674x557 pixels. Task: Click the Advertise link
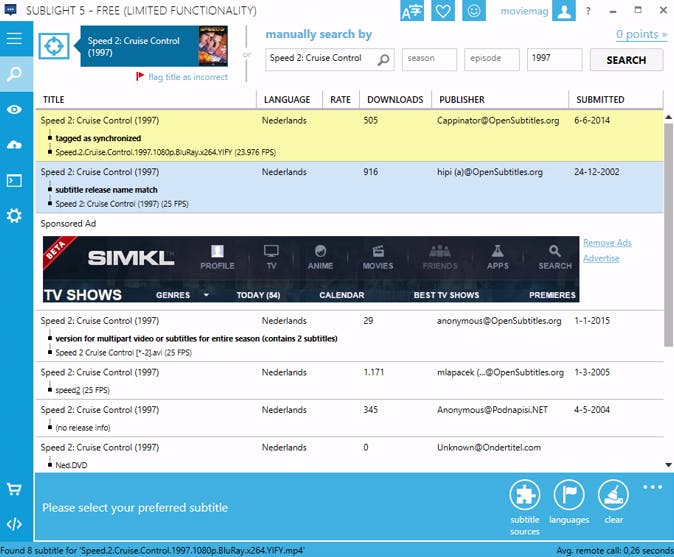[601, 258]
